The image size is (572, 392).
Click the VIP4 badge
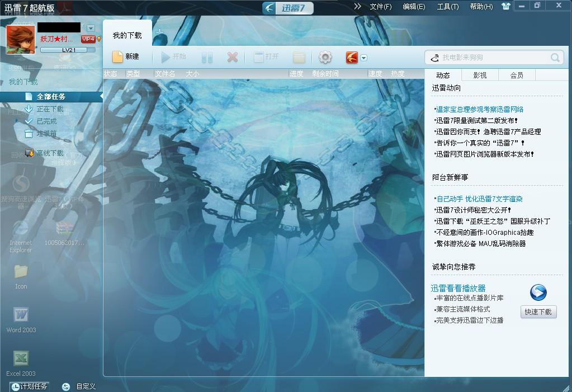pyautogui.click(x=88, y=39)
